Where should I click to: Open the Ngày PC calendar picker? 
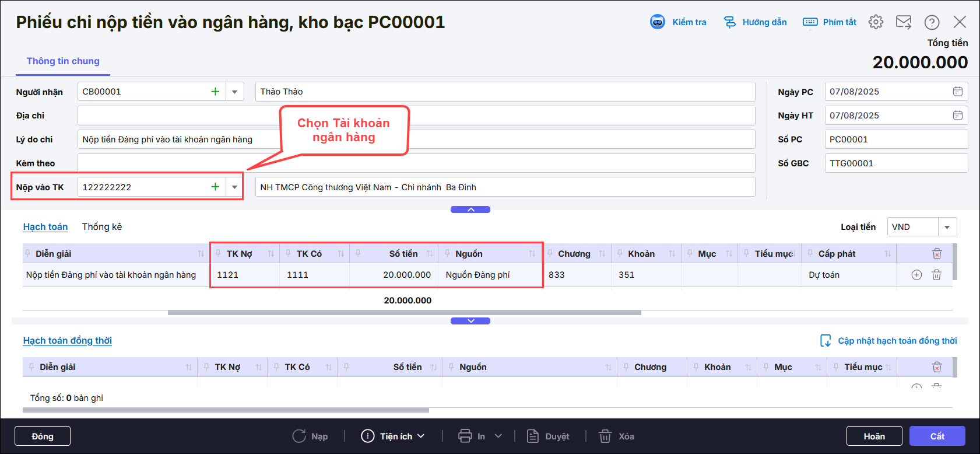click(957, 92)
